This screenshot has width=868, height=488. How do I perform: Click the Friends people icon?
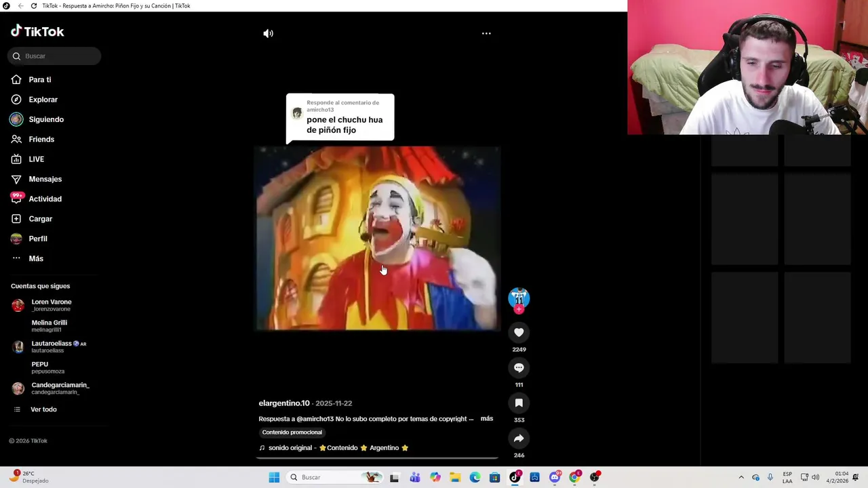[x=16, y=140]
